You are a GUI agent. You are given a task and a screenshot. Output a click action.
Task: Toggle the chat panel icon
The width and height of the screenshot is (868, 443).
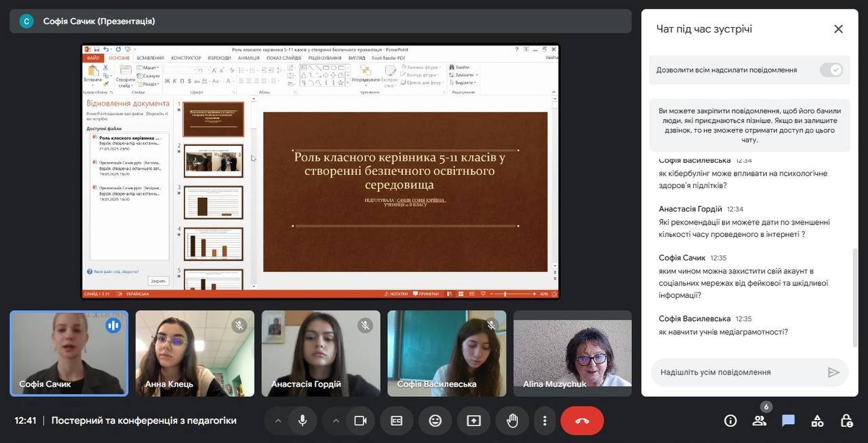tap(788, 421)
